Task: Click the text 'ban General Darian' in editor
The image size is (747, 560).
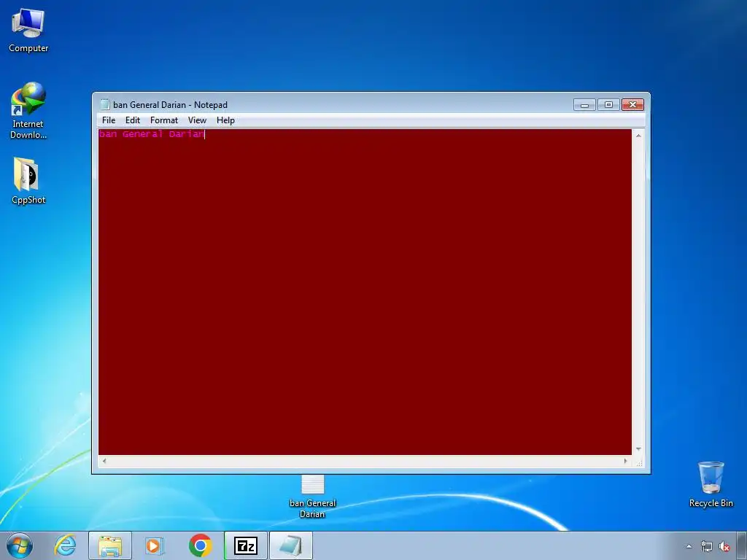Action: click(152, 134)
